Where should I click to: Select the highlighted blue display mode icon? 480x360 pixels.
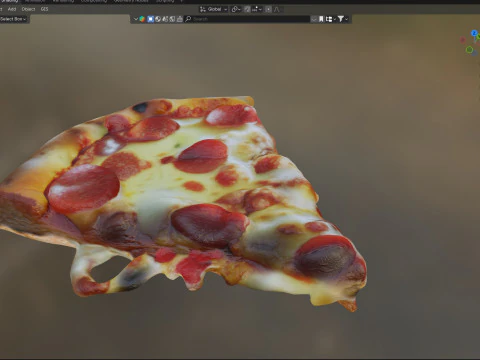[x=150, y=19]
